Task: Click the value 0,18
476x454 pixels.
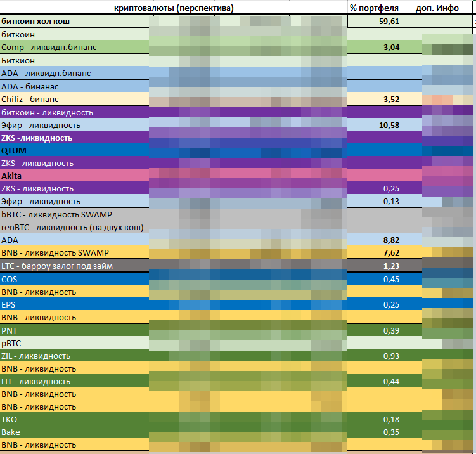Action: click(x=391, y=419)
